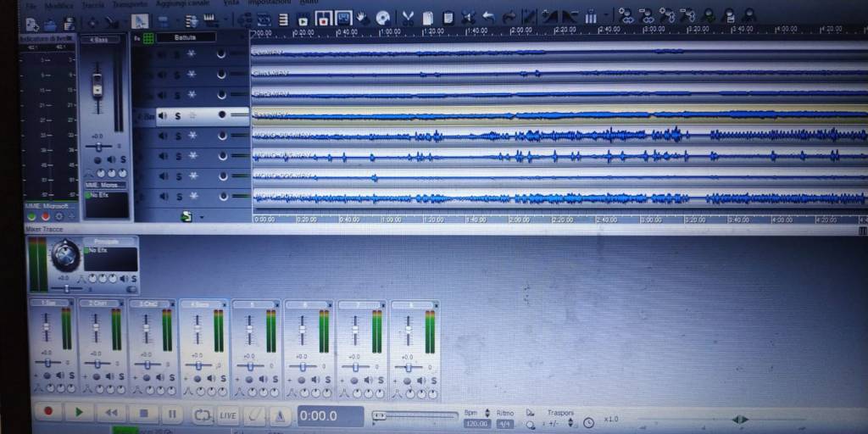The width and height of the screenshot is (868, 434).
Task: Click the LIVE button in the transport bar
Action: pos(228,415)
